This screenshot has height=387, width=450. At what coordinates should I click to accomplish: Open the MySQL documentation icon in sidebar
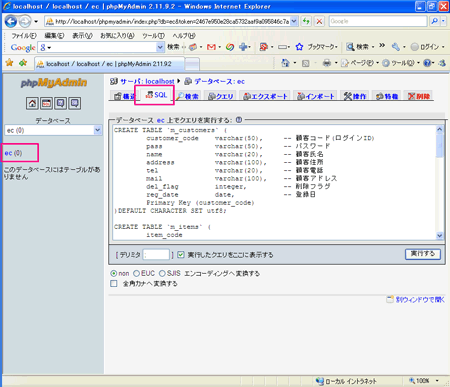(74, 103)
